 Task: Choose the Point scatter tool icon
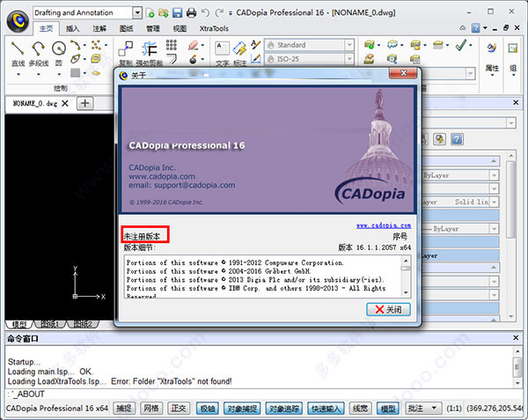point(96,44)
